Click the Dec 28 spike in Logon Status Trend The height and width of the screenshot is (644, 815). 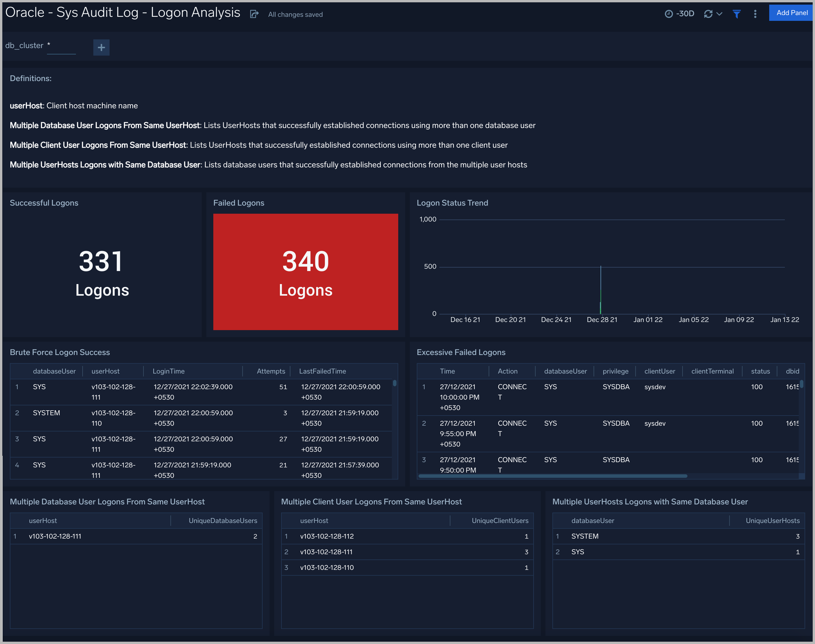(x=601, y=294)
